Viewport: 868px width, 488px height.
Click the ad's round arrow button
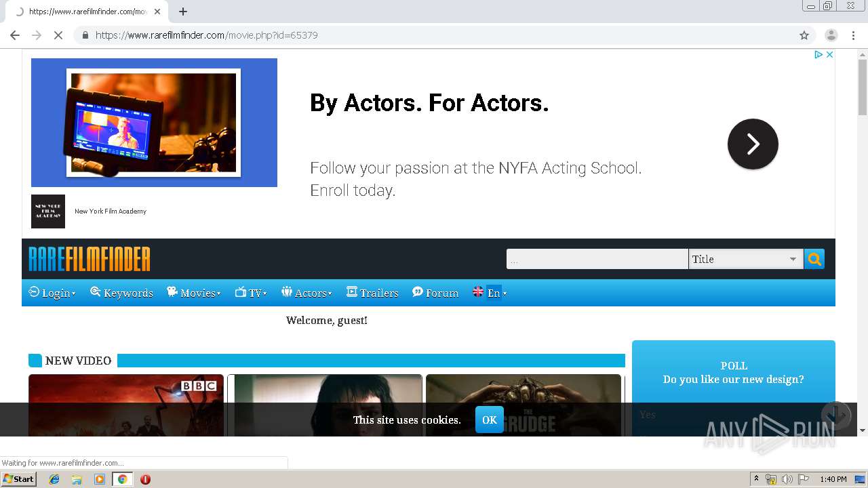pos(753,144)
